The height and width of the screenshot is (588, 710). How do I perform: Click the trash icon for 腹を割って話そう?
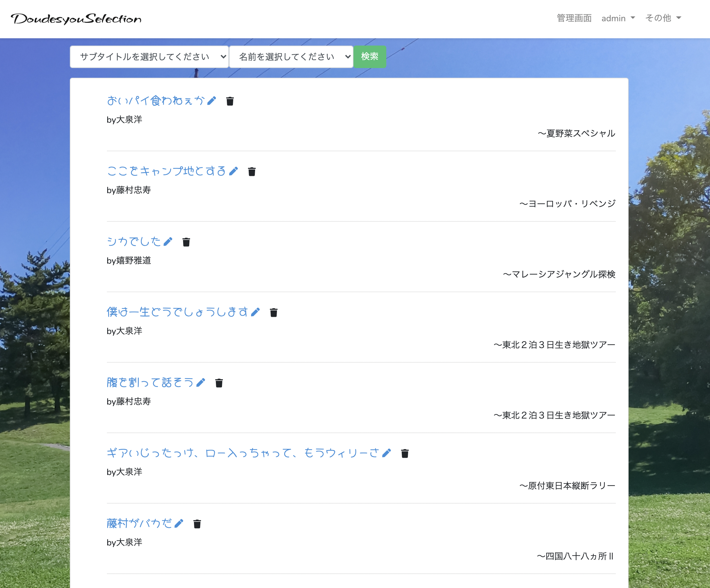click(219, 383)
